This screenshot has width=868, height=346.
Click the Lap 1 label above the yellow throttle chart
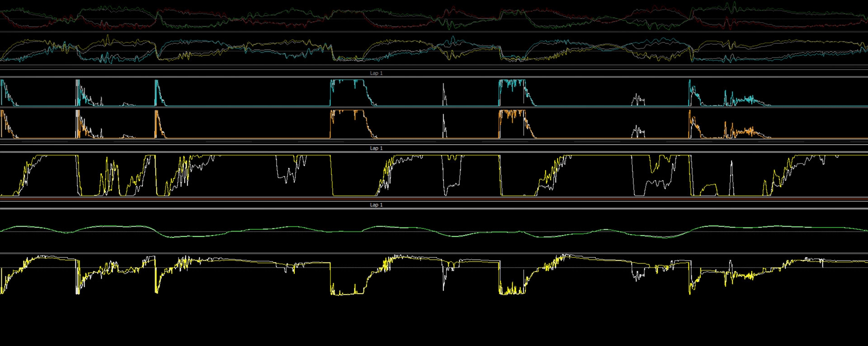tap(376, 148)
